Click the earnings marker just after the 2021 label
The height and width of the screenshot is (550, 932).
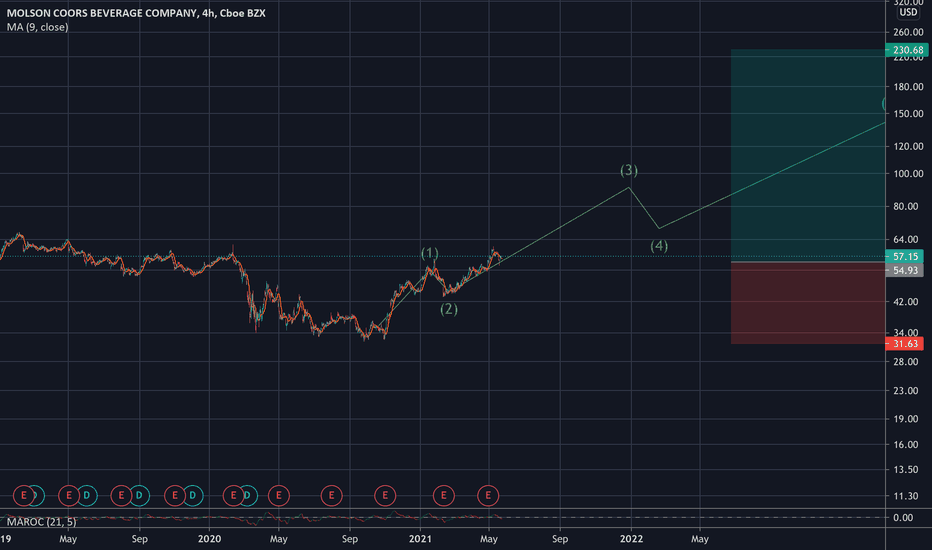coord(443,495)
